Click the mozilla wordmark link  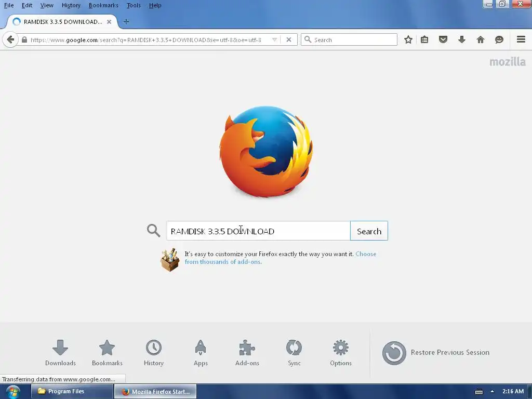[508, 62]
